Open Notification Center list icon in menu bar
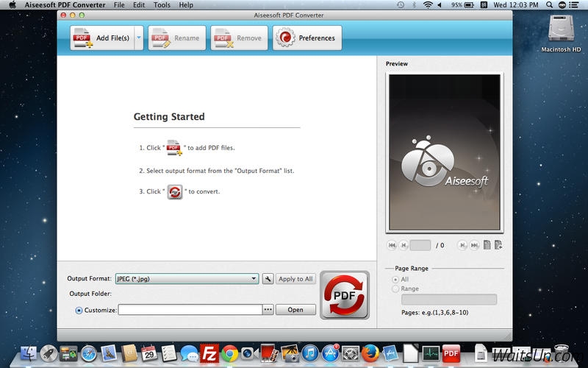This screenshot has height=368, width=588. click(573, 5)
